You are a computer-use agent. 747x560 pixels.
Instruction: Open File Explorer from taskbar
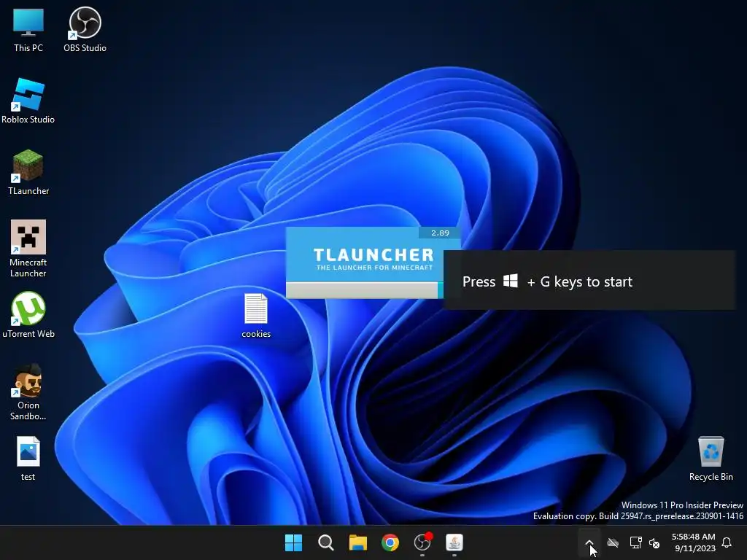click(357, 542)
